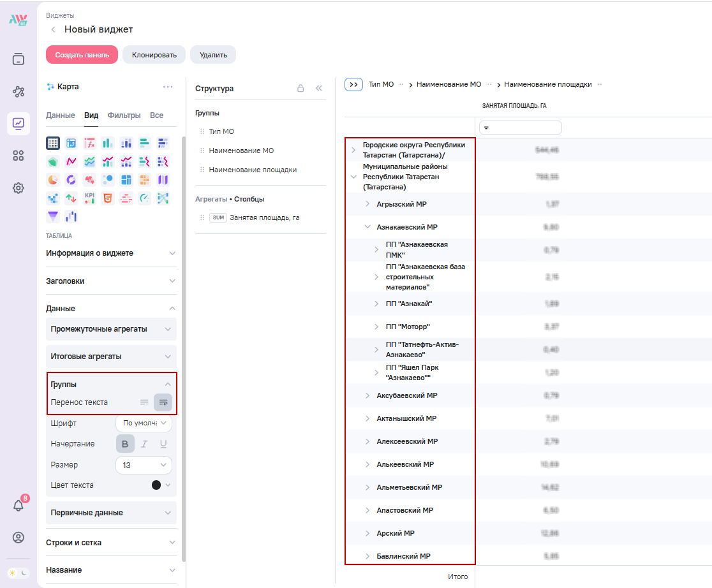Expand Первичные данные section
Viewport: 712px width, 588px height.
111,513
